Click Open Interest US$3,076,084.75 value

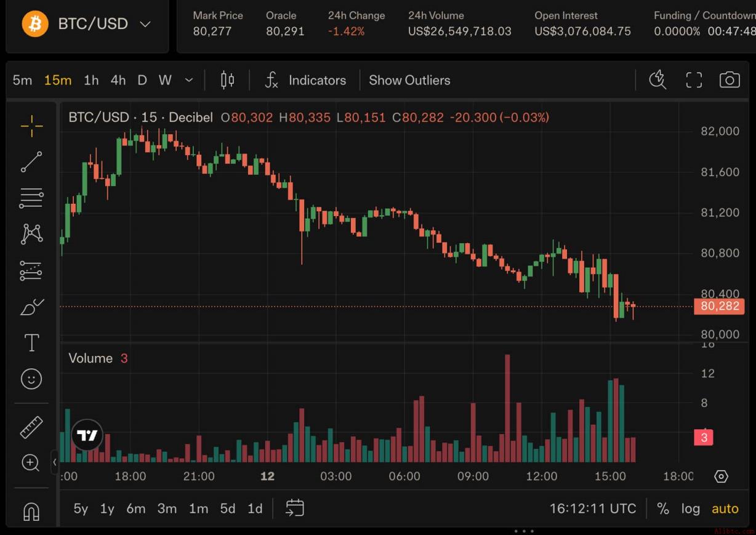pos(582,31)
